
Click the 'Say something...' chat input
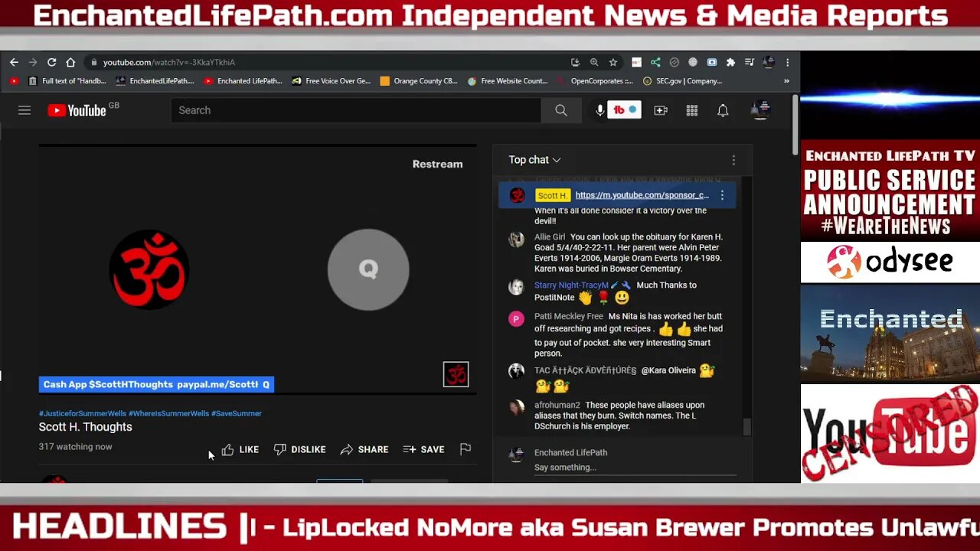635,468
